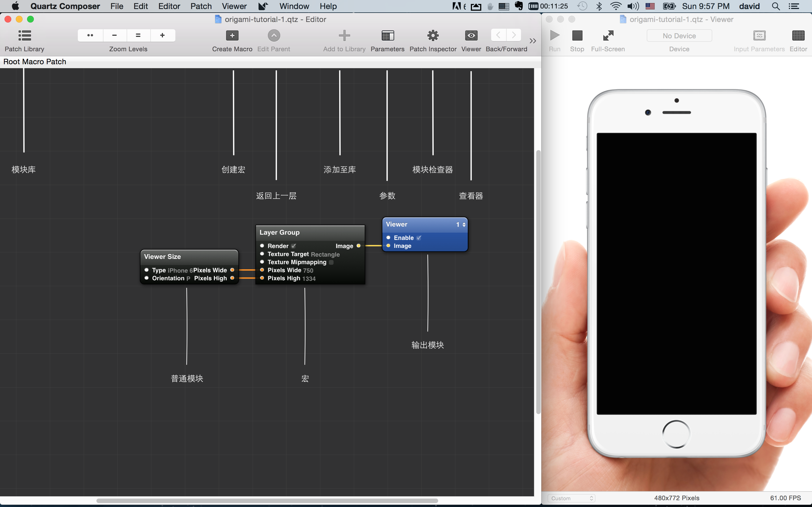812x507 pixels.
Task: Click the Back/Forward navigation arrows
Action: pyautogui.click(x=505, y=35)
